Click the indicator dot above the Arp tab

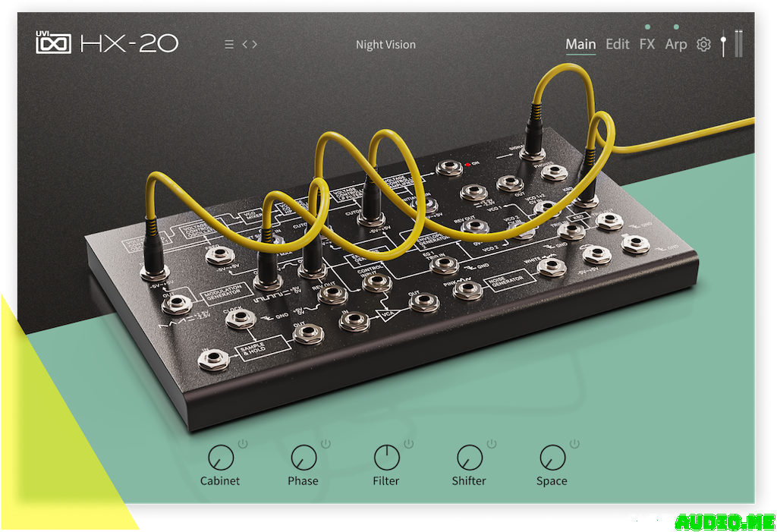click(x=676, y=27)
